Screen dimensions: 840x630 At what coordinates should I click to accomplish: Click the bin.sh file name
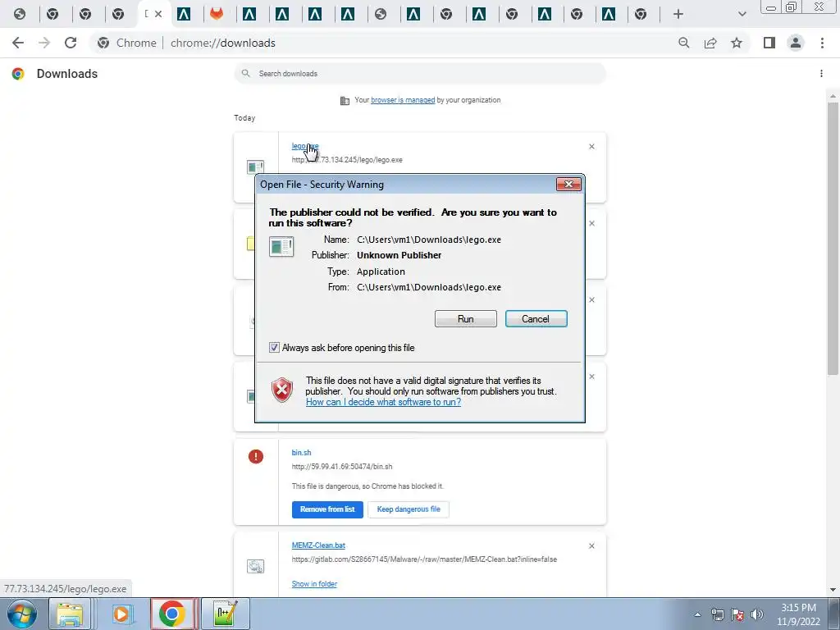tap(301, 453)
